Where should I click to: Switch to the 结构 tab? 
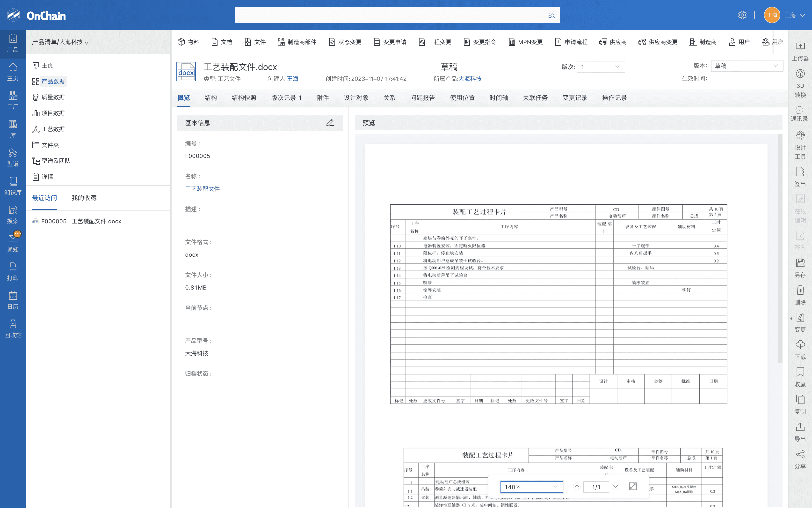pos(210,98)
